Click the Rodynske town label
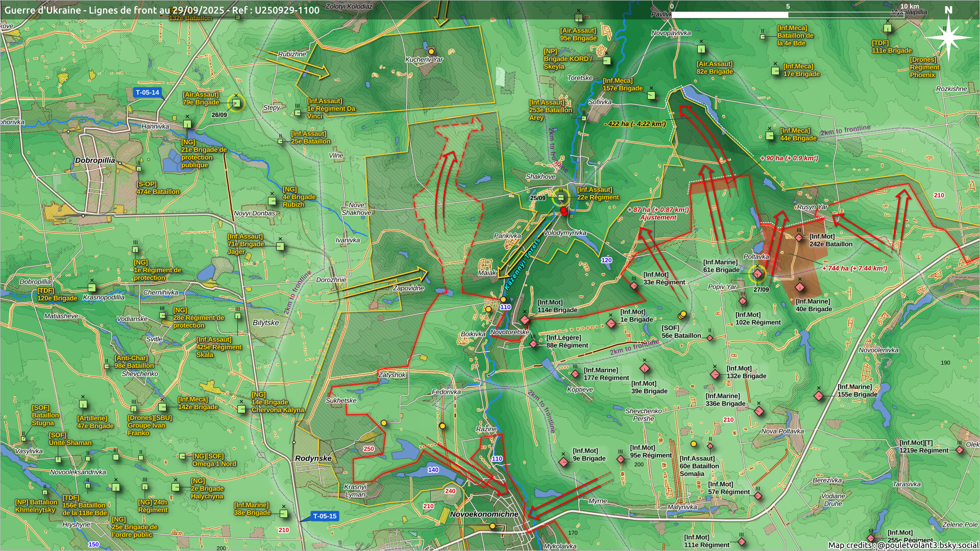The height and width of the screenshot is (551, 980). [313, 458]
